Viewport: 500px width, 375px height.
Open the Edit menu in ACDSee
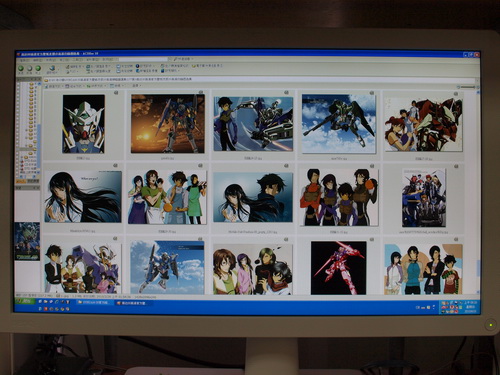coord(38,60)
